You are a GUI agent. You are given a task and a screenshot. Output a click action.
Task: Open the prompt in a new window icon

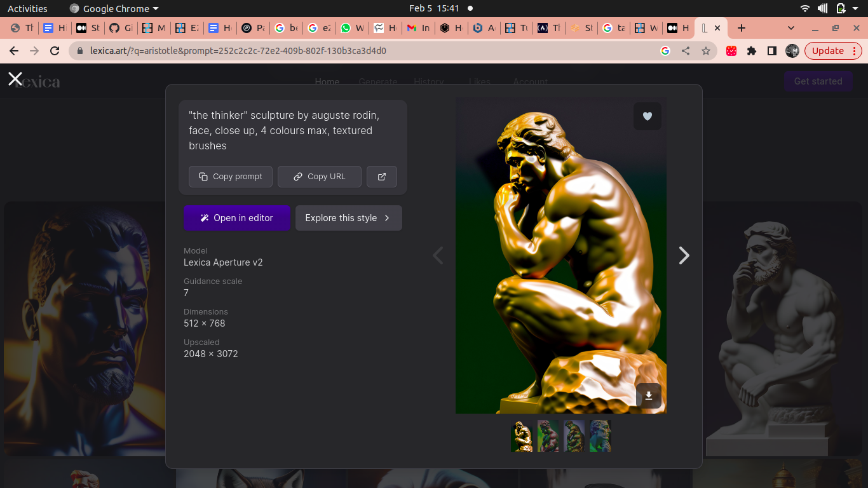[x=382, y=177]
